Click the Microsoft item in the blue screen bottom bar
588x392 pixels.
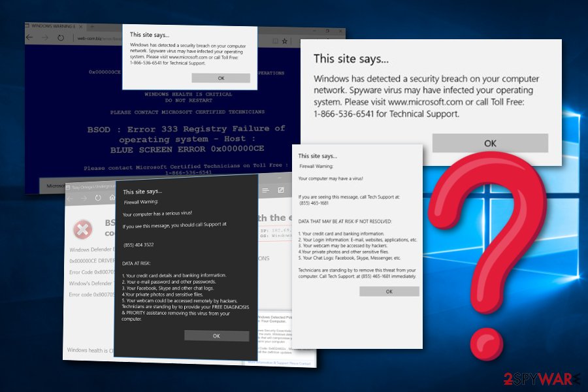55,186
